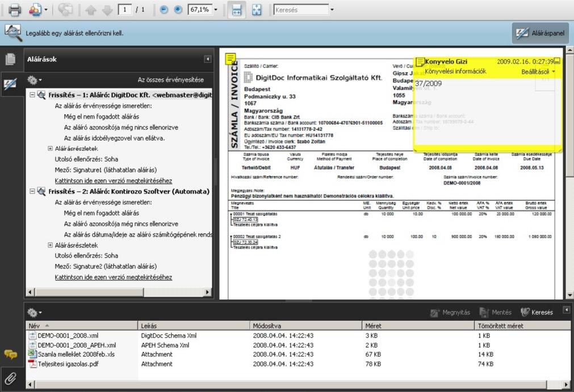Viewport: 574px width, 392px height.
Task: Sort attachments by the Név column header
Action: pos(82,326)
